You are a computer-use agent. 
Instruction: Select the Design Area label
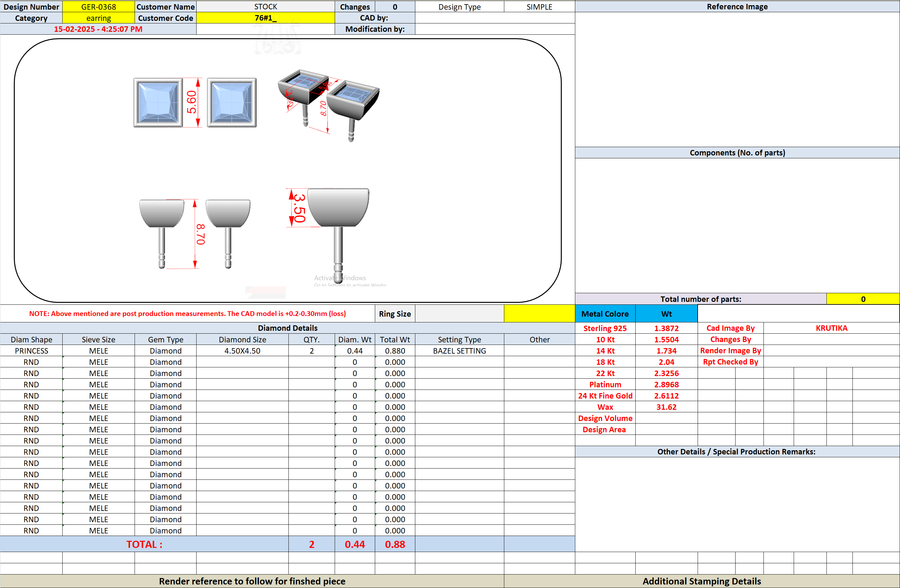point(605,429)
